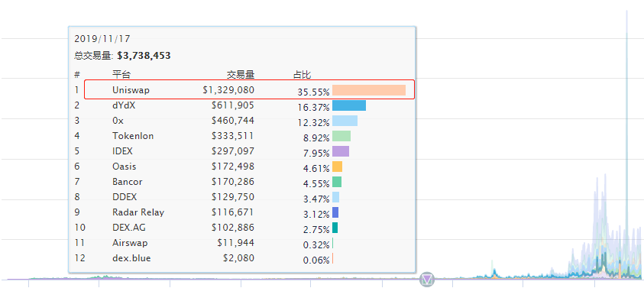The height and width of the screenshot is (288, 644).
Task: Click the Tokenlon platform name
Action: pyautogui.click(x=133, y=136)
